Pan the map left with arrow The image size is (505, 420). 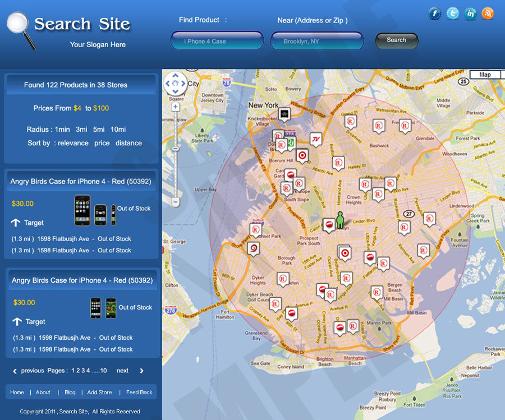point(167,84)
